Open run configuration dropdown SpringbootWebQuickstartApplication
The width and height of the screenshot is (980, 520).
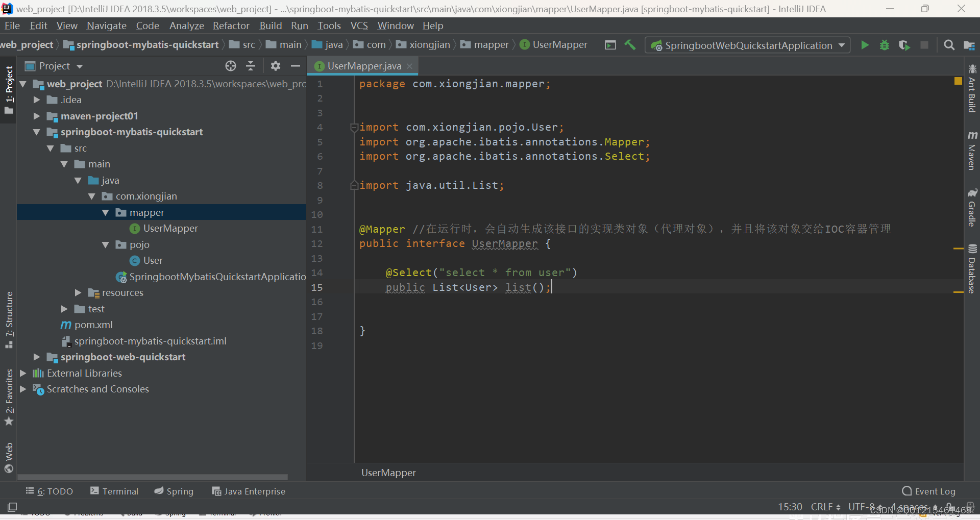point(748,45)
